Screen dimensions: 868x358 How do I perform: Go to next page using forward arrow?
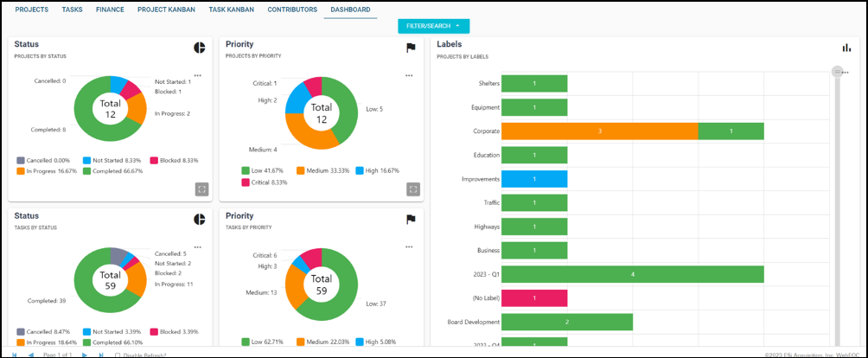click(x=85, y=355)
